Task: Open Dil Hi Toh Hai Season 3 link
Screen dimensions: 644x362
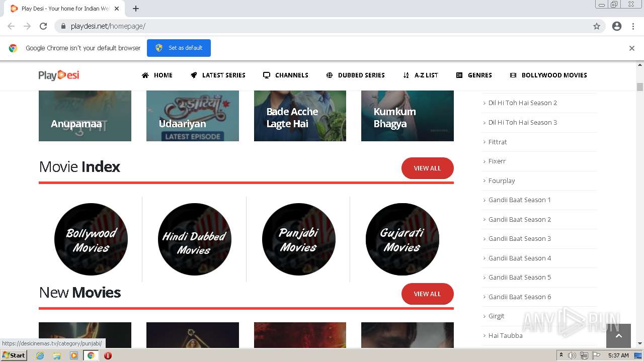Action: (x=522, y=122)
